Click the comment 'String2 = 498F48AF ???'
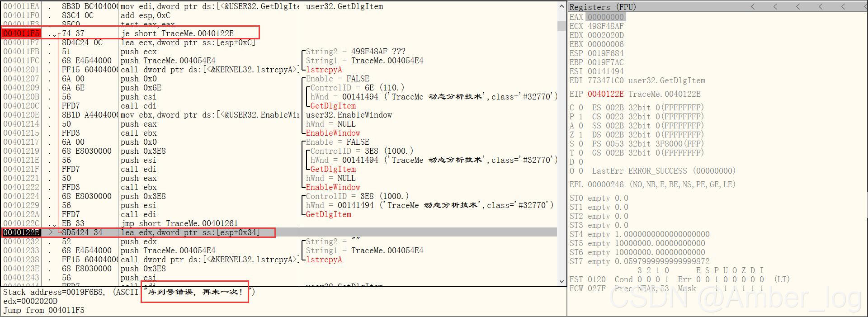The width and height of the screenshot is (868, 317). [x=356, y=52]
